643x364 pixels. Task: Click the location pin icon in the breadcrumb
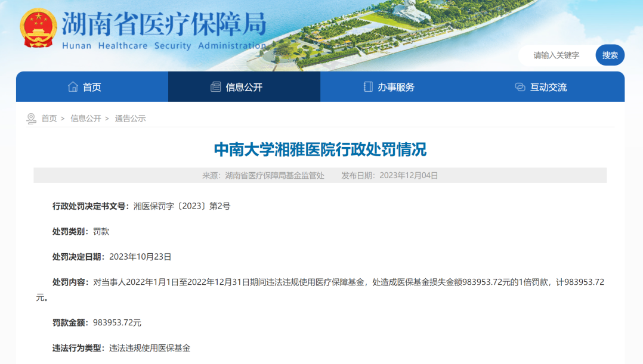(x=32, y=119)
